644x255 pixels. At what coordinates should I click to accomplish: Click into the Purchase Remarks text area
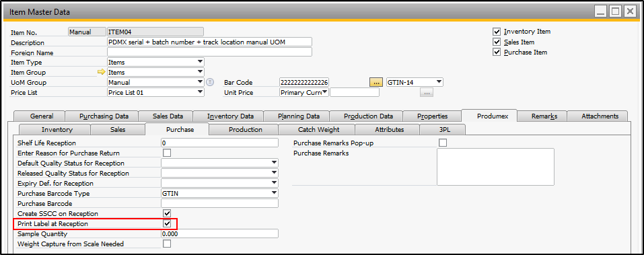tap(495, 167)
